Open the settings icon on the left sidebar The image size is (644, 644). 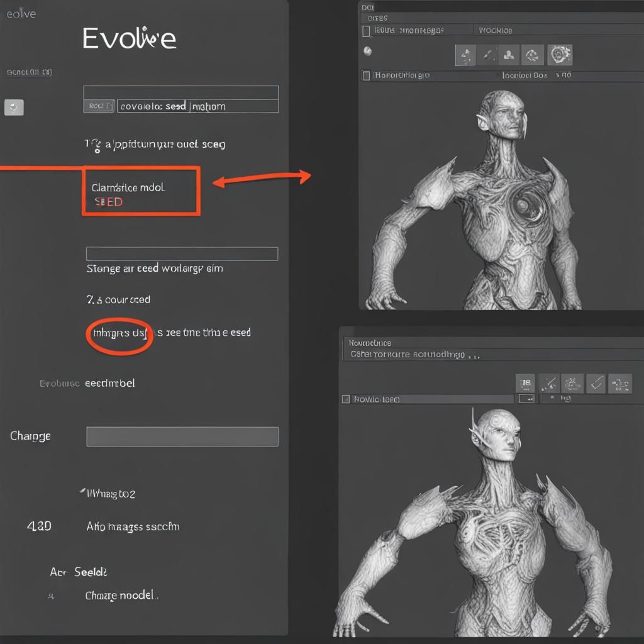[14, 107]
